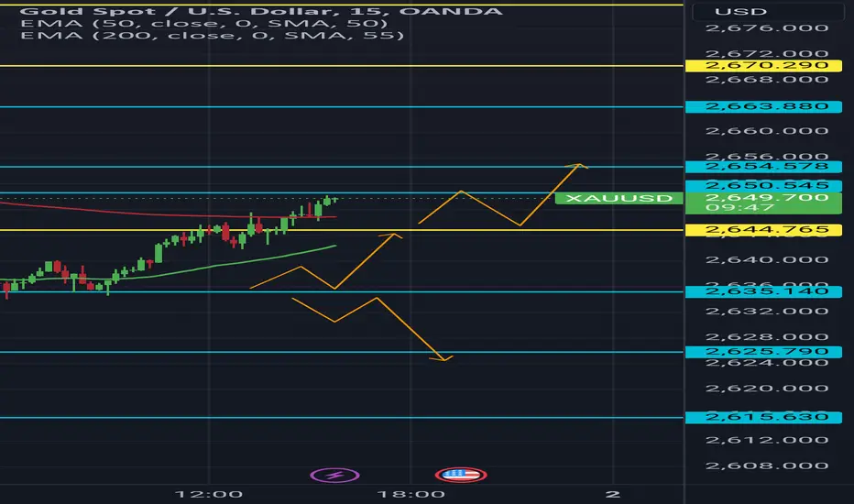Click the US flag economic event icon
The image size is (854, 504).
[x=461, y=475]
